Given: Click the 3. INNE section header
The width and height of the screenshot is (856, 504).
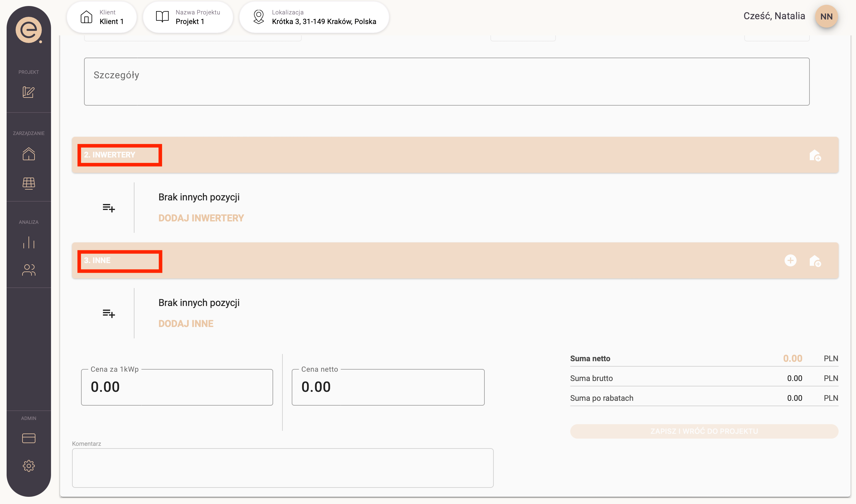Looking at the screenshot, I should pyautogui.click(x=455, y=261).
